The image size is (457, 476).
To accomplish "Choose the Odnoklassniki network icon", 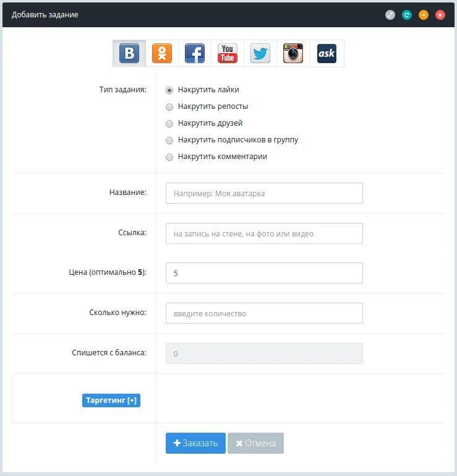I will coord(162,53).
